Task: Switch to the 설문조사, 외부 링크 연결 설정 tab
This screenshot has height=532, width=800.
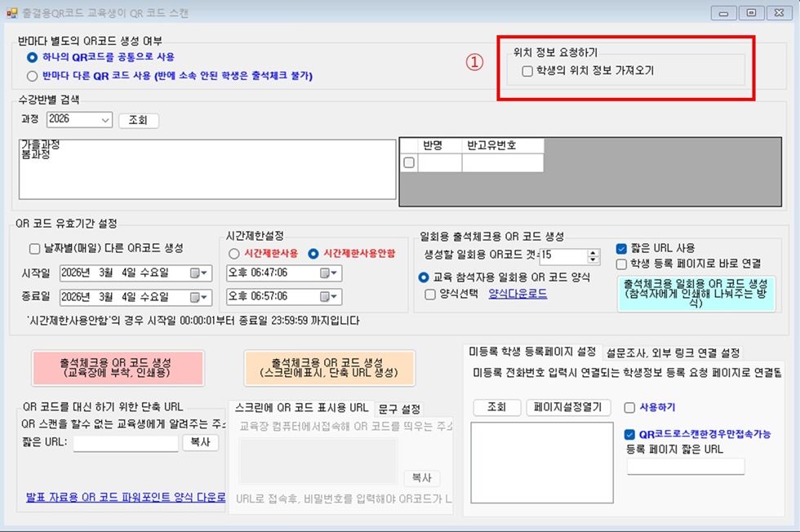Action: click(x=673, y=352)
